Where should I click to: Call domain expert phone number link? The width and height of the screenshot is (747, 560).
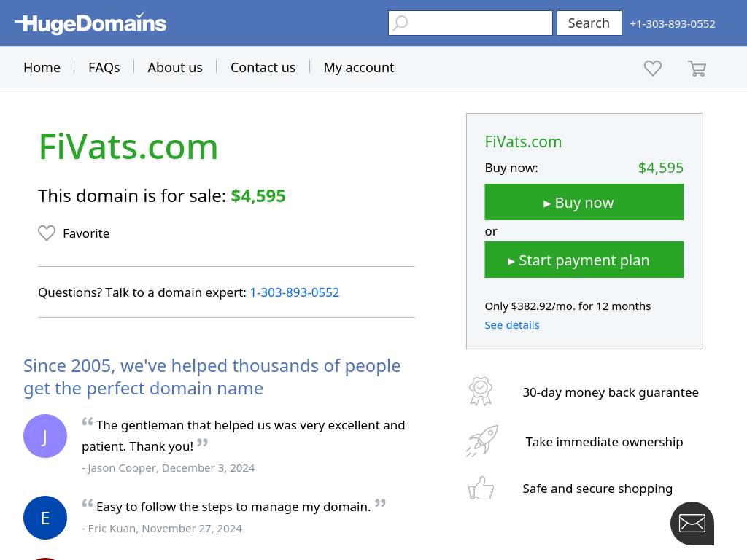pyautogui.click(x=294, y=292)
